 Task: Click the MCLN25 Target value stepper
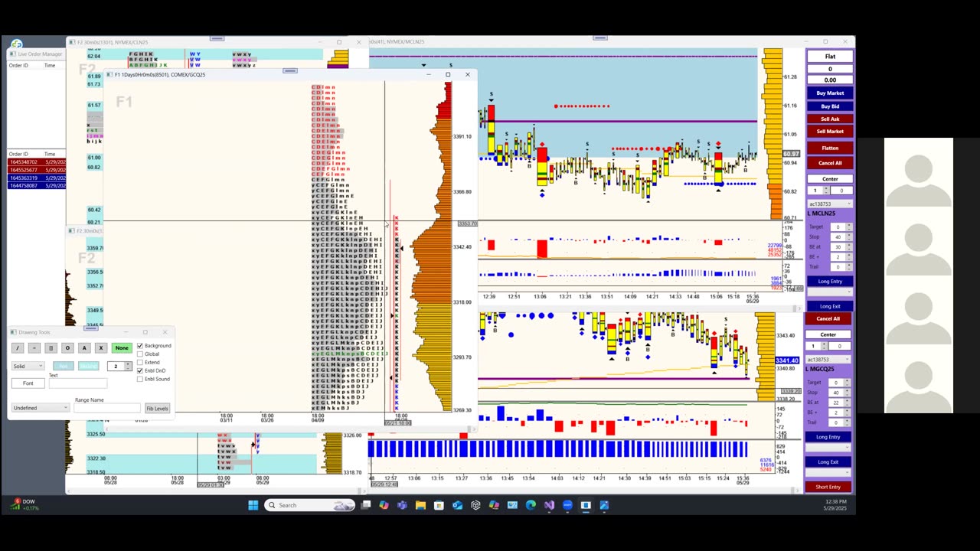[x=843, y=227]
